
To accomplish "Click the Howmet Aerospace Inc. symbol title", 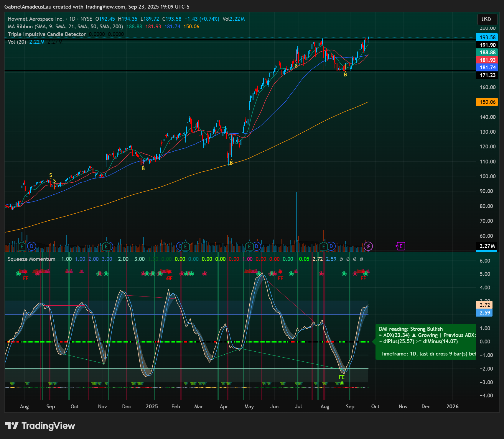I will [36, 19].
